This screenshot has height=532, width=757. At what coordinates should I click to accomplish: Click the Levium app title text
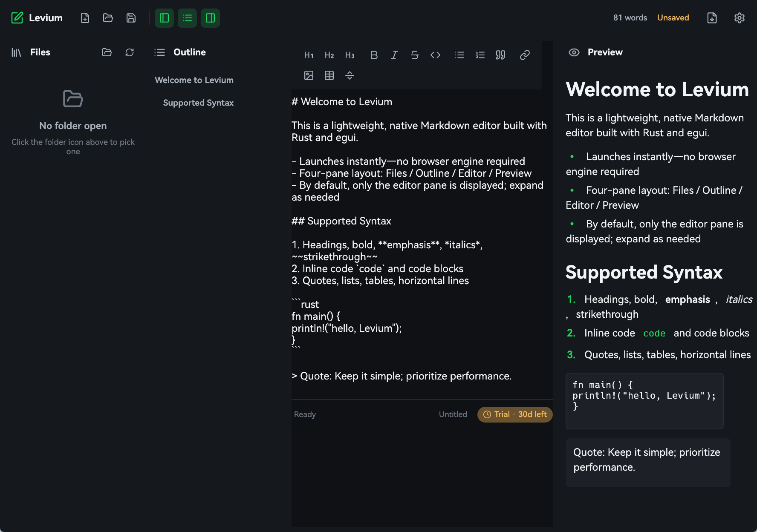(46, 18)
